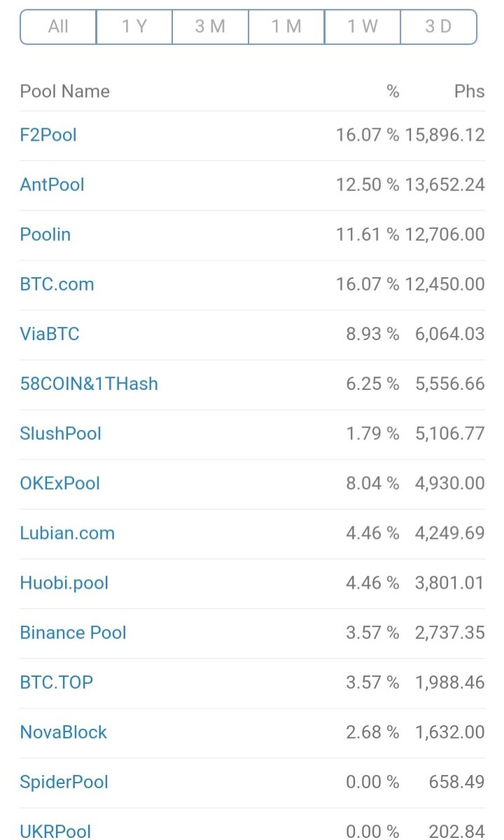The width and height of the screenshot is (504, 840).
Task: Click the Huobi.pool link
Action: point(64,582)
